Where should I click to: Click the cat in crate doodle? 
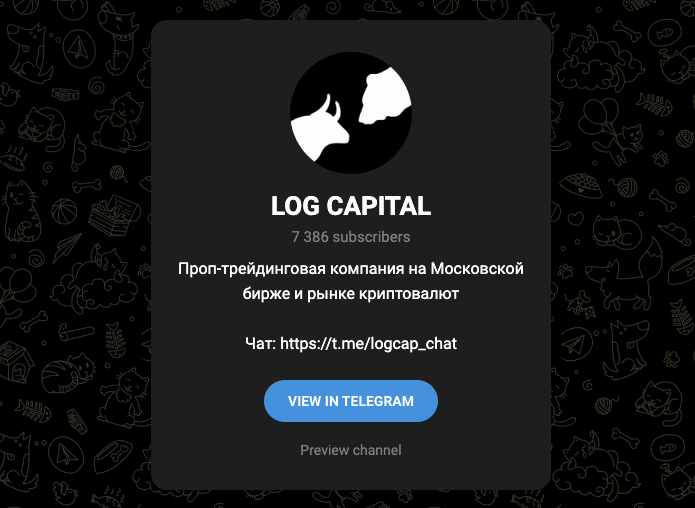114,215
